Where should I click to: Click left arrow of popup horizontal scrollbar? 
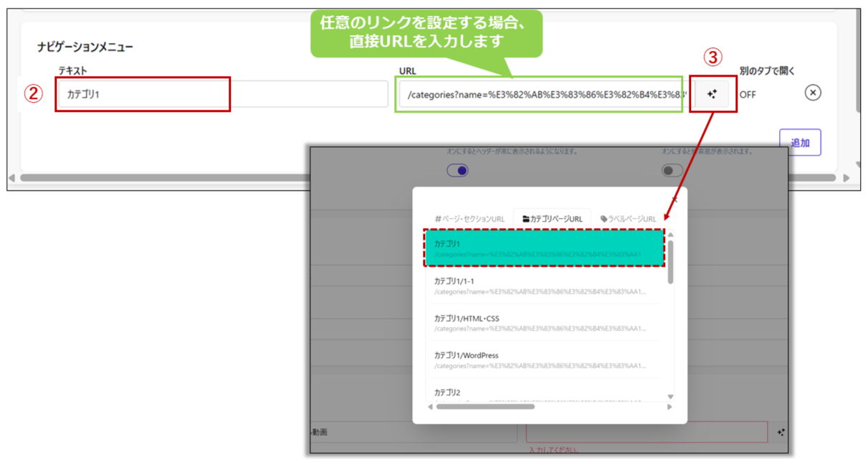[x=429, y=407]
